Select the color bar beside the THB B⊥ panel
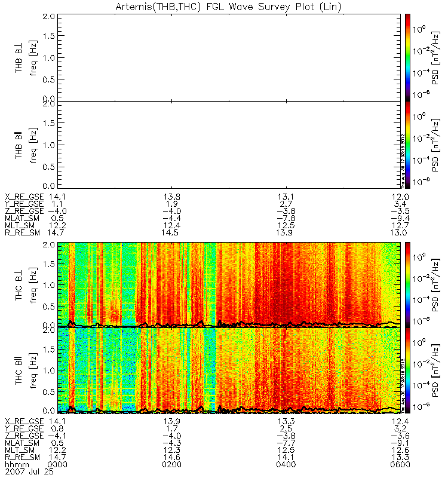Screen dimensions: 448x478 point(407,57)
